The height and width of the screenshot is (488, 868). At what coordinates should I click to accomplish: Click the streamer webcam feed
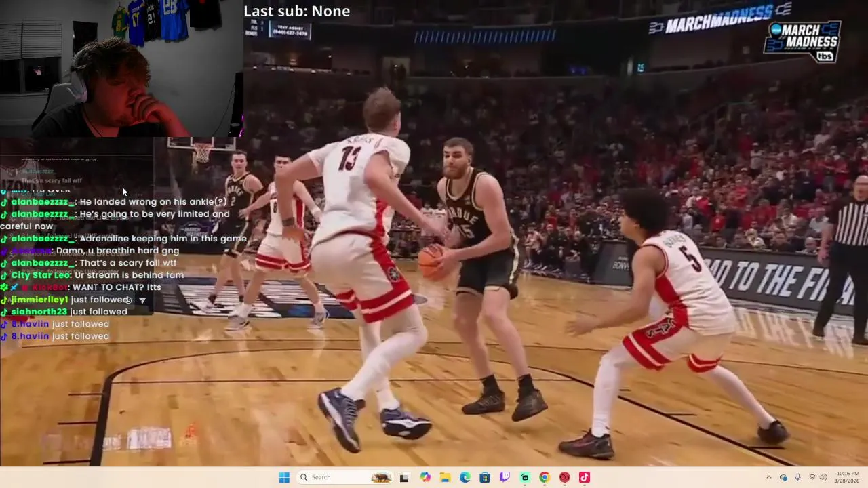coord(121,68)
